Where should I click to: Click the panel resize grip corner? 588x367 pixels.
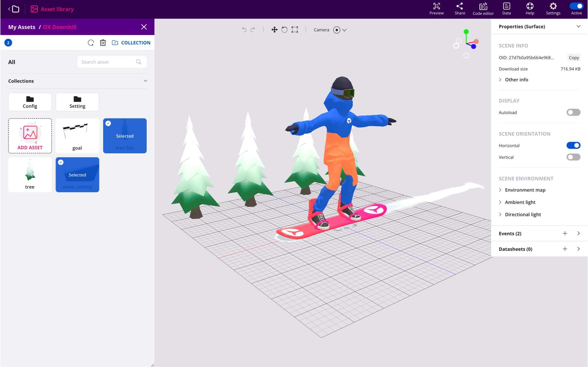[x=152, y=365]
